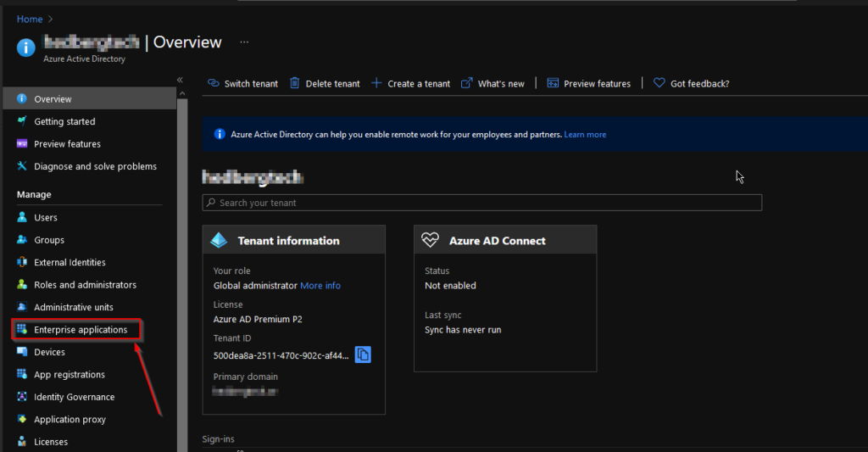Click the Got feedback heart icon
868x452 pixels.
(x=659, y=83)
